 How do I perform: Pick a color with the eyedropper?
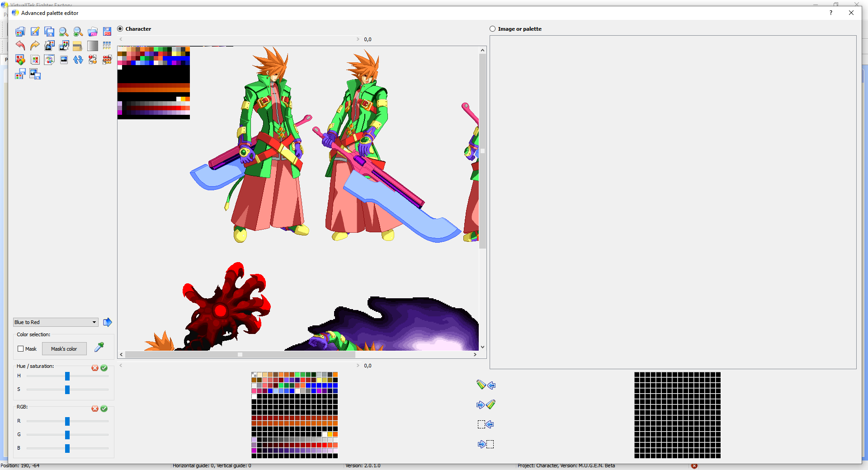99,347
